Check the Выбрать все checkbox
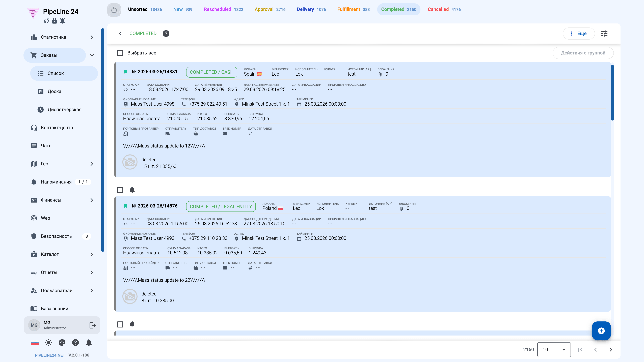Screen dimensions: 644x362 (120, 53)
